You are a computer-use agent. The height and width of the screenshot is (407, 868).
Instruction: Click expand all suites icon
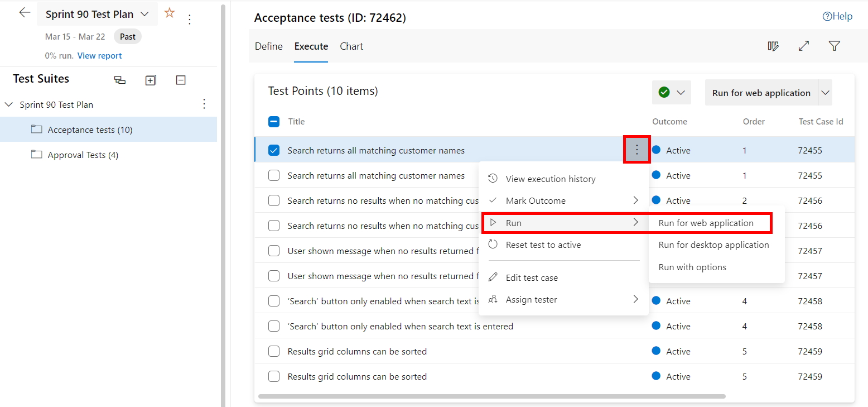(x=151, y=80)
